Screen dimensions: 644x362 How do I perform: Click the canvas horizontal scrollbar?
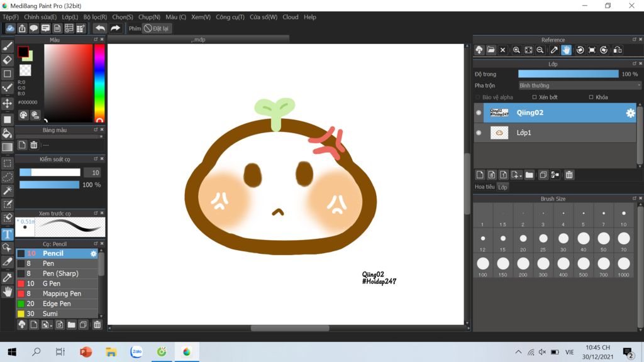pos(289,328)
